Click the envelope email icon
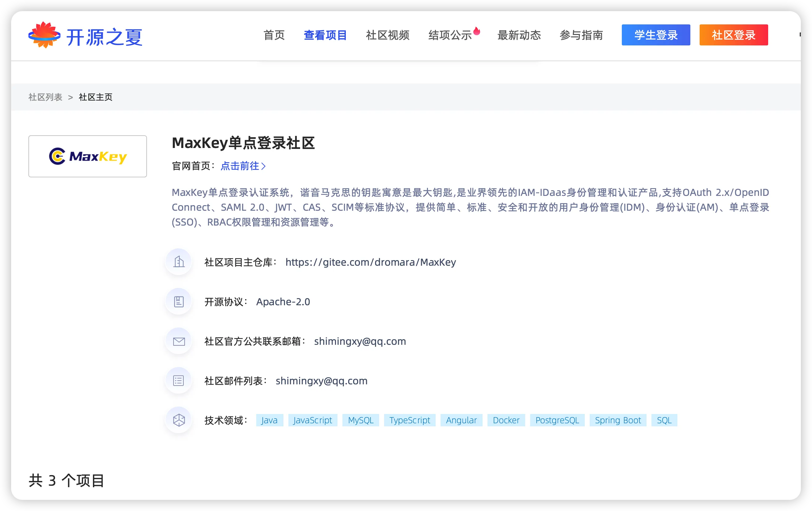The height and width of the screenshot is (511, 812). (179, 341)
